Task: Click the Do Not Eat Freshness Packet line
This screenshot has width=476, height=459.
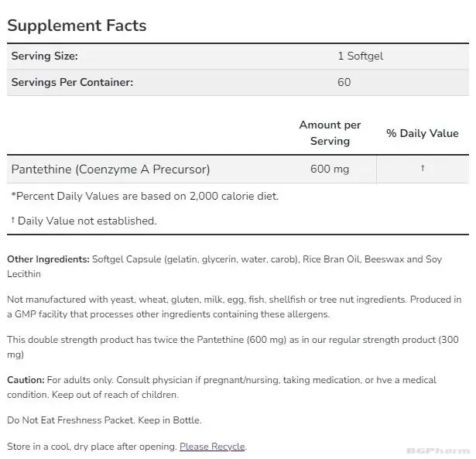Action: 104,420
